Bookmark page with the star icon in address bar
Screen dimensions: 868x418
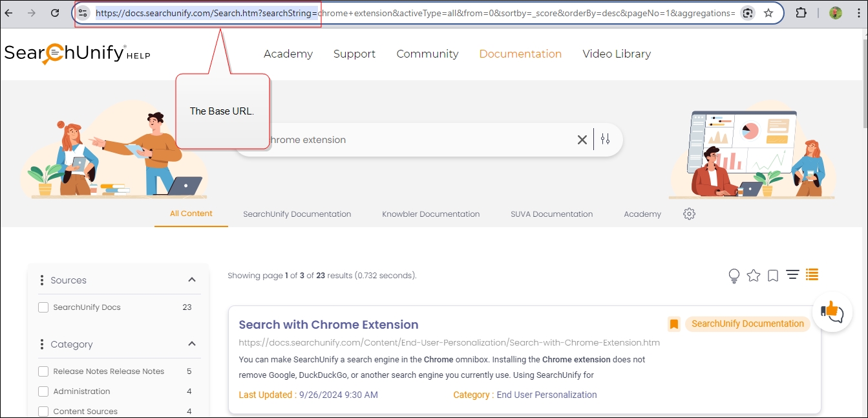768,13
